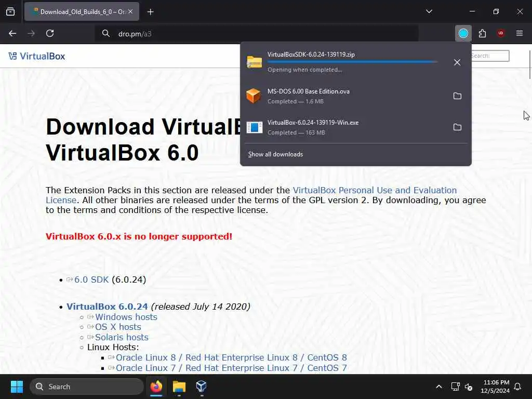Image resolution: width=532 pixels, height=399 pixels.
Task: Download the OS X hosts build
Action: (118, 327)
